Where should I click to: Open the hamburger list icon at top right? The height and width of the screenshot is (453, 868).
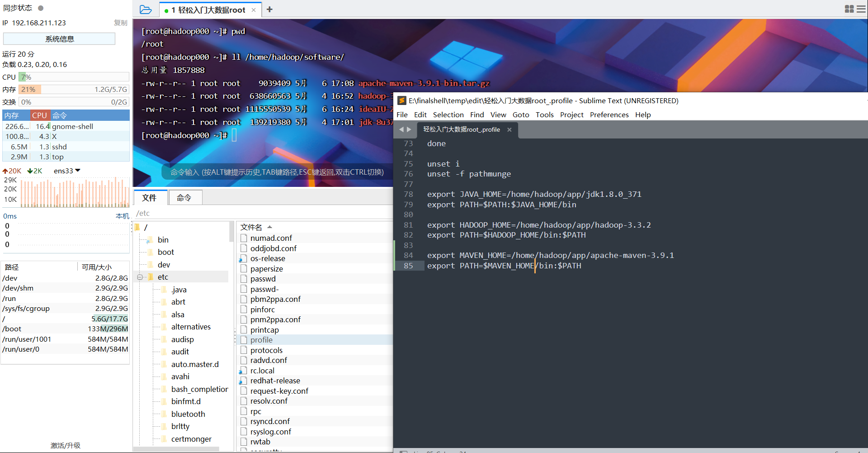(x=861, y=9)
